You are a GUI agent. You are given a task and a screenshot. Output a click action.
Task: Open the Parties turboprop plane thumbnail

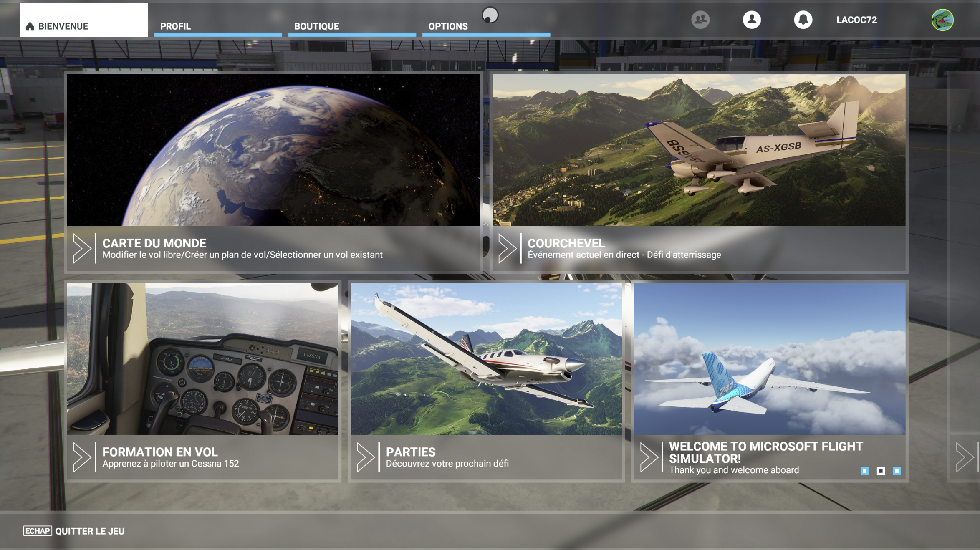(486, 359)
